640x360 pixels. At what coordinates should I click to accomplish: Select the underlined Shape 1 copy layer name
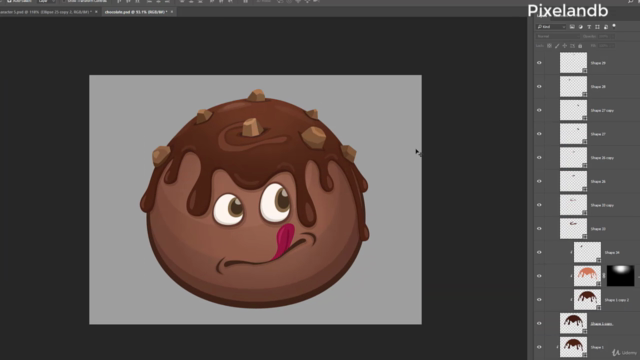click(602, 324)
